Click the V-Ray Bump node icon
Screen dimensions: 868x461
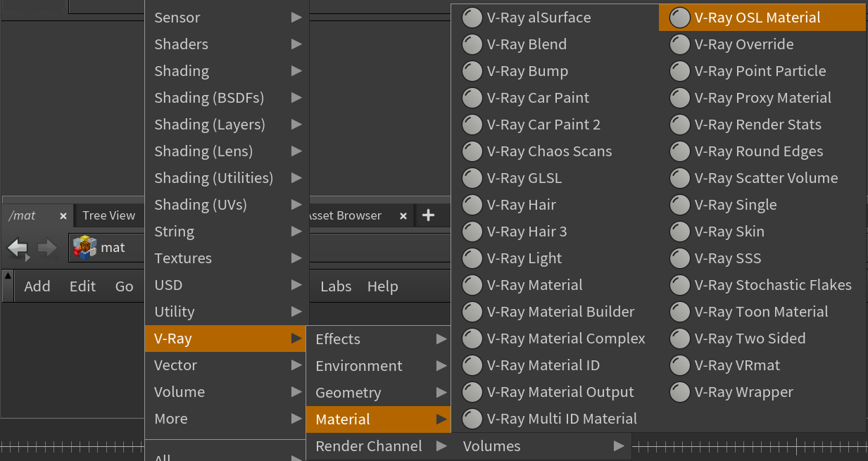click(472, 71)
